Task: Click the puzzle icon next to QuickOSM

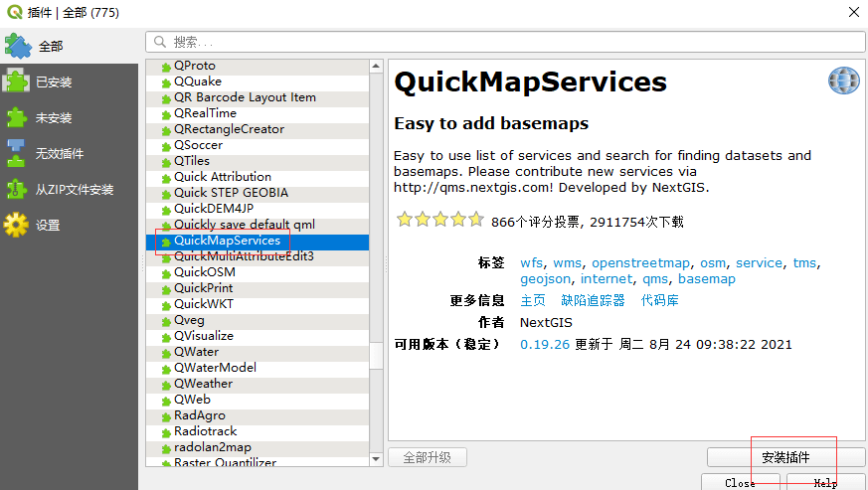Action: click(165, 274)
